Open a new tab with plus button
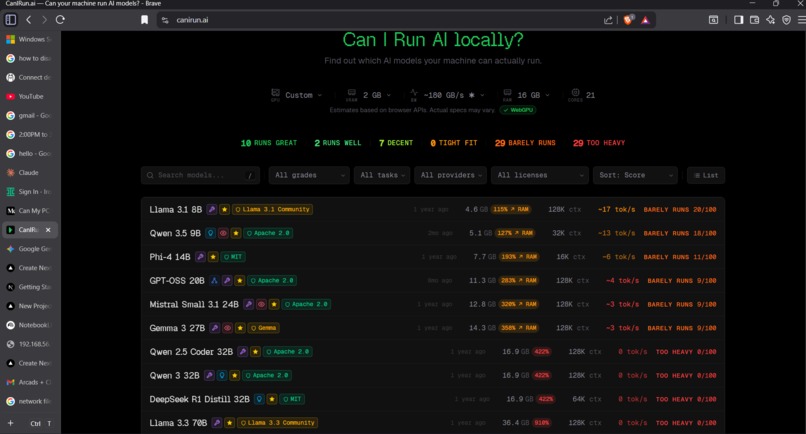The height and width of the screenshot is (434, 806). point(10,423)
